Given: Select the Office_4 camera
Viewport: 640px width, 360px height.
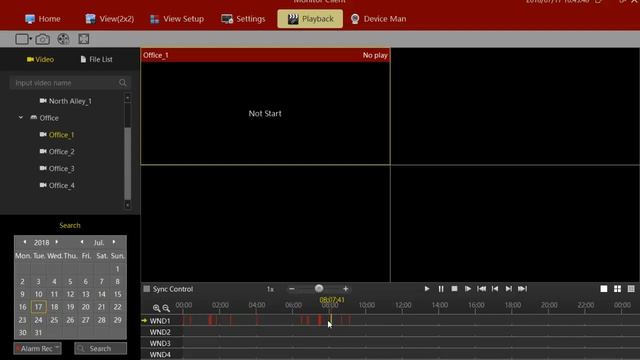Looking at the screenshot, I should (x=57, y=185).
